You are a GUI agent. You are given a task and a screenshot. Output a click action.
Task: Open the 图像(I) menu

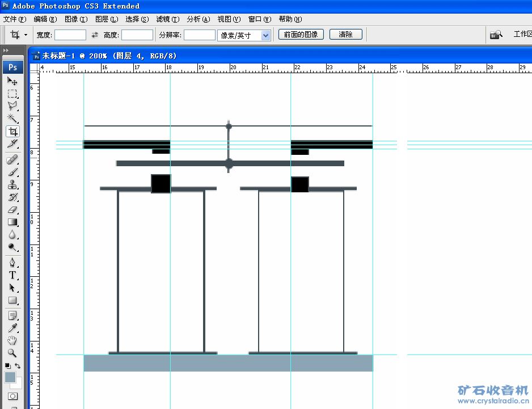click(76, 19)
